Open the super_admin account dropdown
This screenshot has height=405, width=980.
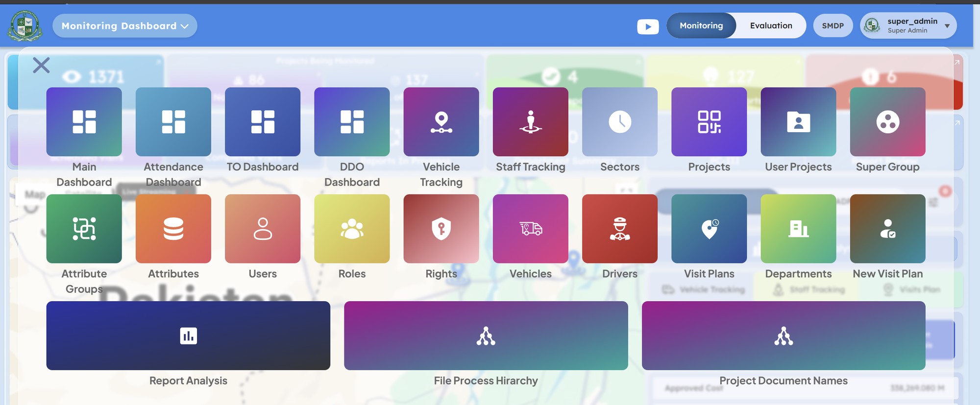[x=908, y=25]
